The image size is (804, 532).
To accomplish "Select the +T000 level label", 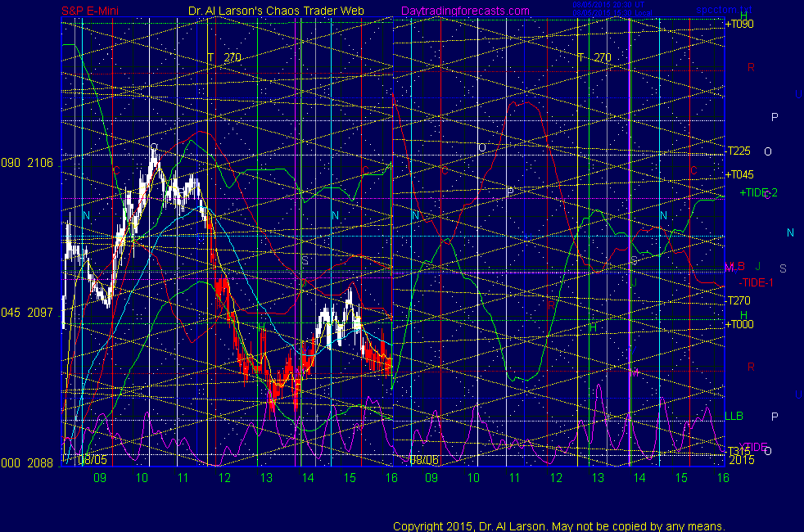I will click(x=739, y=324).
